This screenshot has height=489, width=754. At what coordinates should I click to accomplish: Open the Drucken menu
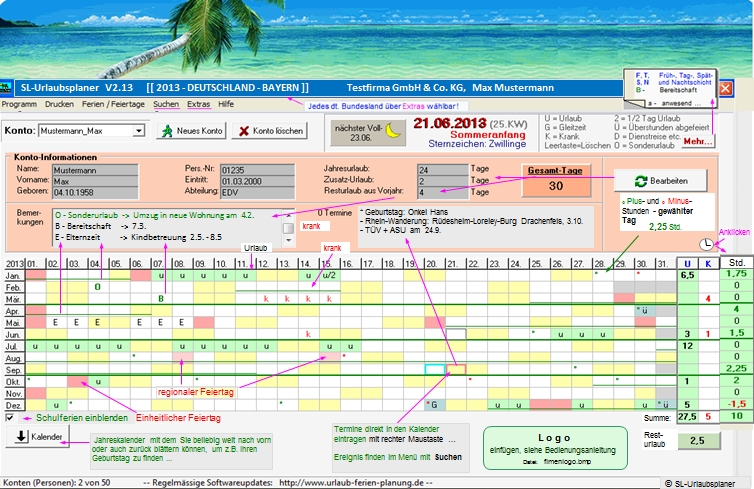59,104
